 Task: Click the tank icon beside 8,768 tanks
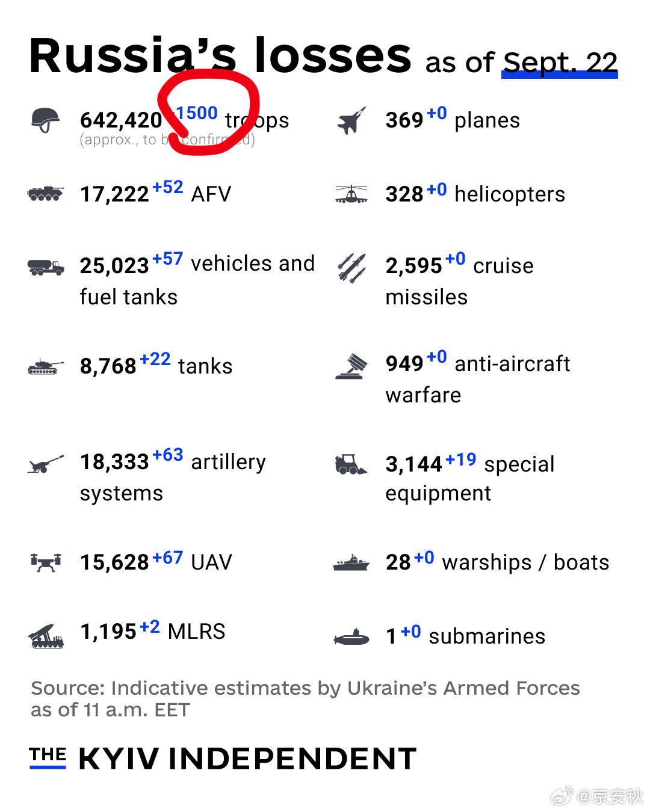click(46, 366)
